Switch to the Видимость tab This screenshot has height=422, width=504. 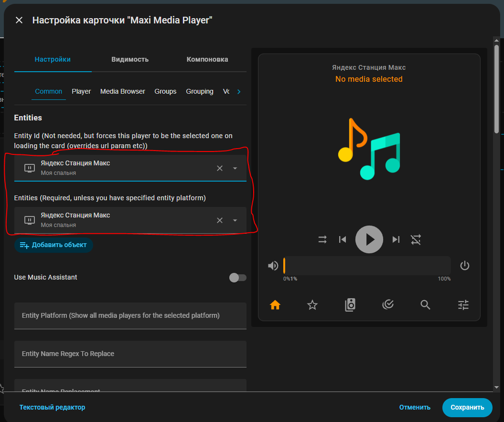click(130, 59)
